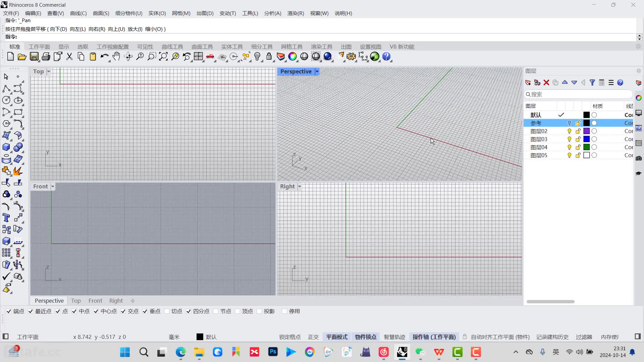This screenshot has width=644, height=362.
Task: Click the layers panel horizontal scrollbar
Action: point(550,302)
